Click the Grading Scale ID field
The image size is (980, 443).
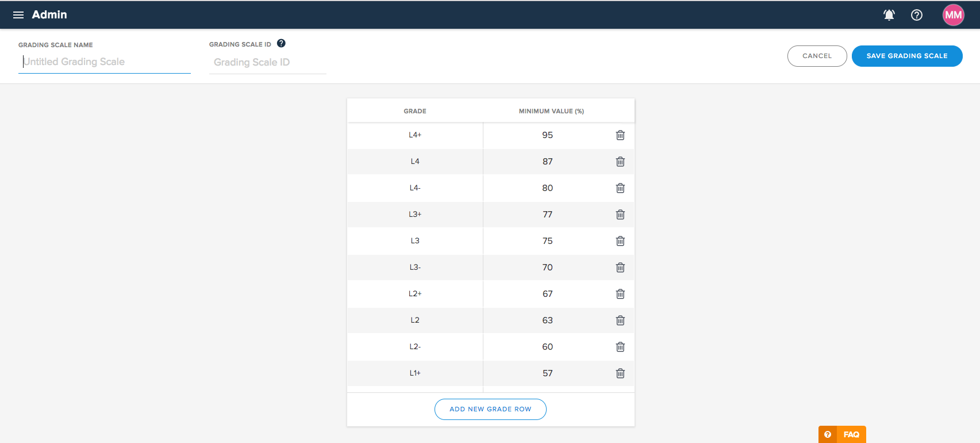[267, 62]
